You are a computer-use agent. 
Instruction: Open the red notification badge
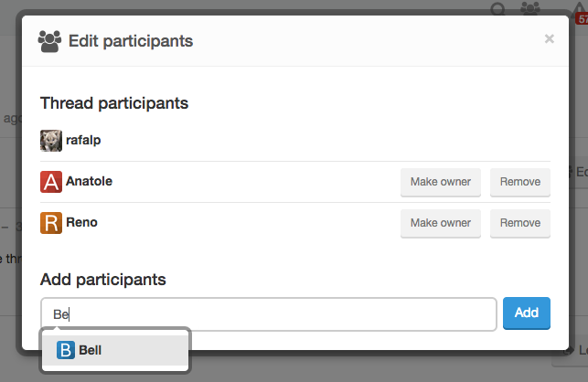(582, 13)
